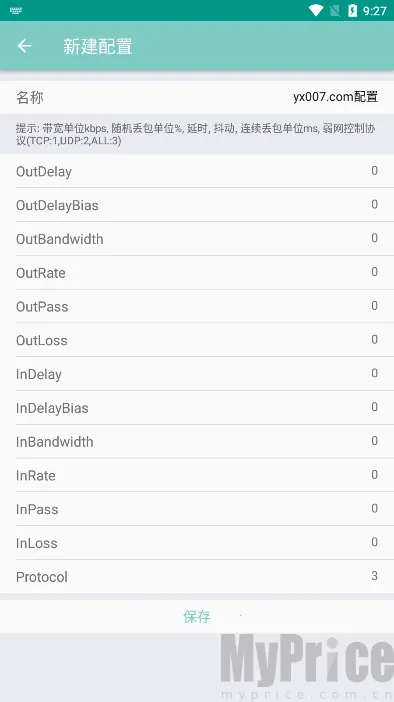Select the InLoss value field
Viewport: 394px width, 702px height.
[374, 542]
